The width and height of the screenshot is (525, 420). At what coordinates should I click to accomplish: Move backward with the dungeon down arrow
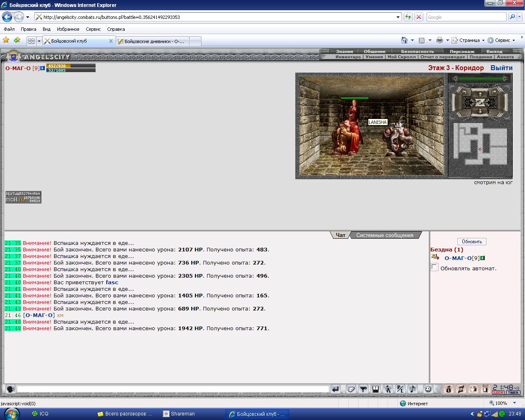(x=480, y=111)
